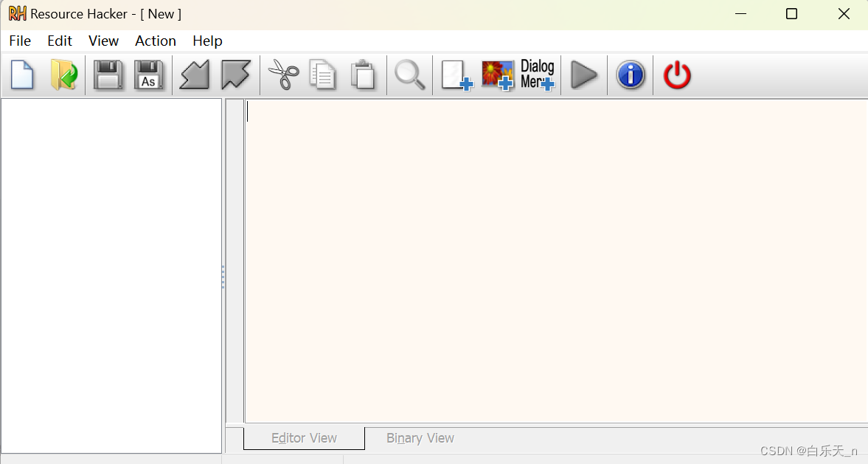This screenshot has width=868, height=464.
Task: Click the up-right arrow flag toolbar icon
Action: click(236, 75)
